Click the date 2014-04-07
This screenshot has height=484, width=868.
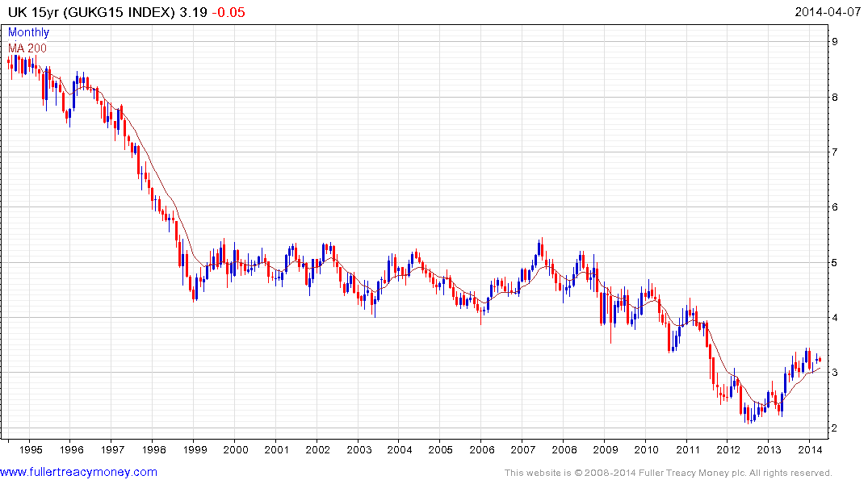[828, 11]
